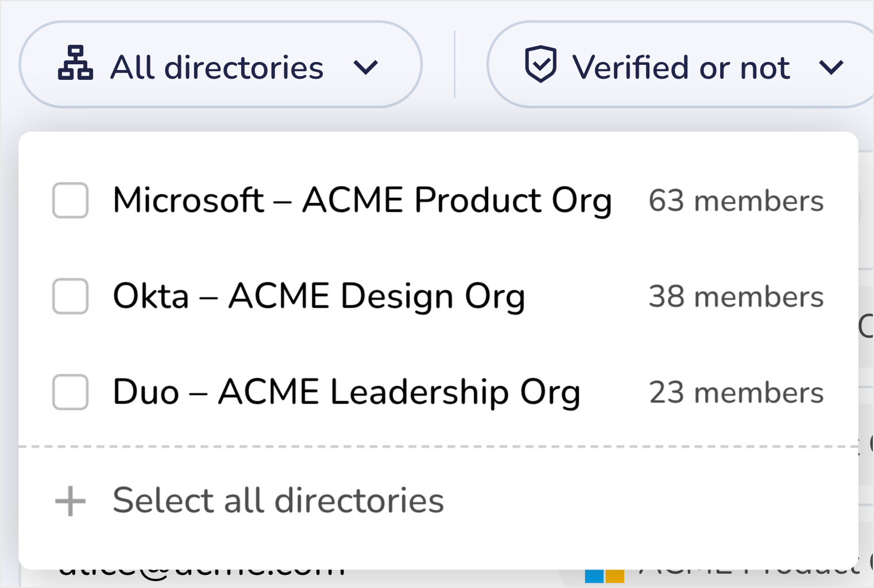Click the 23 members count
The image size is (874, 588).
pyautogui.click(x=736, y=393)
